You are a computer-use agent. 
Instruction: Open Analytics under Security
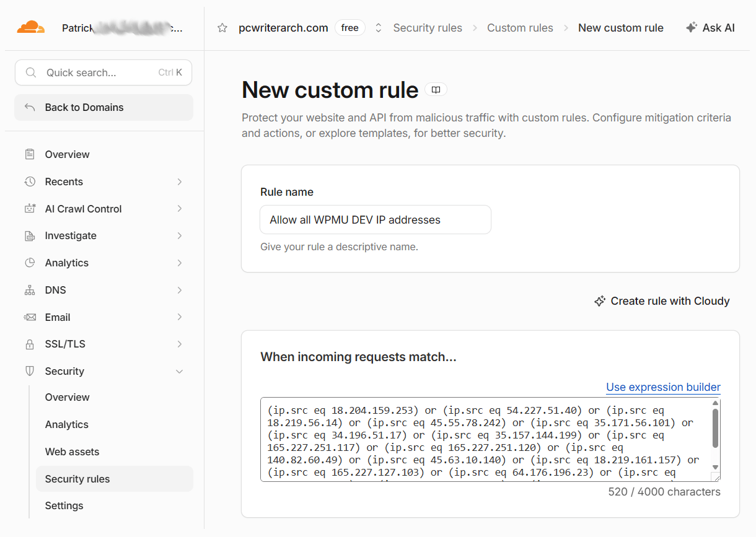[x=115, y=424]
